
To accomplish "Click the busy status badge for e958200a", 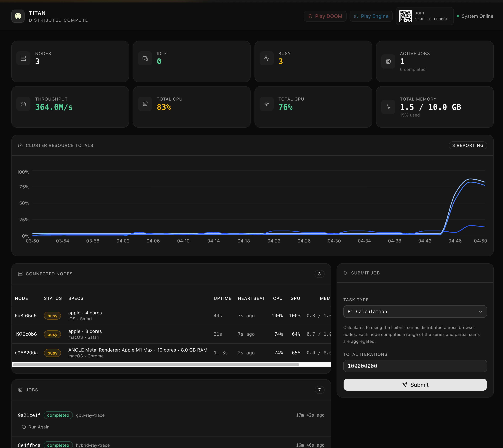I will (52, 353).
